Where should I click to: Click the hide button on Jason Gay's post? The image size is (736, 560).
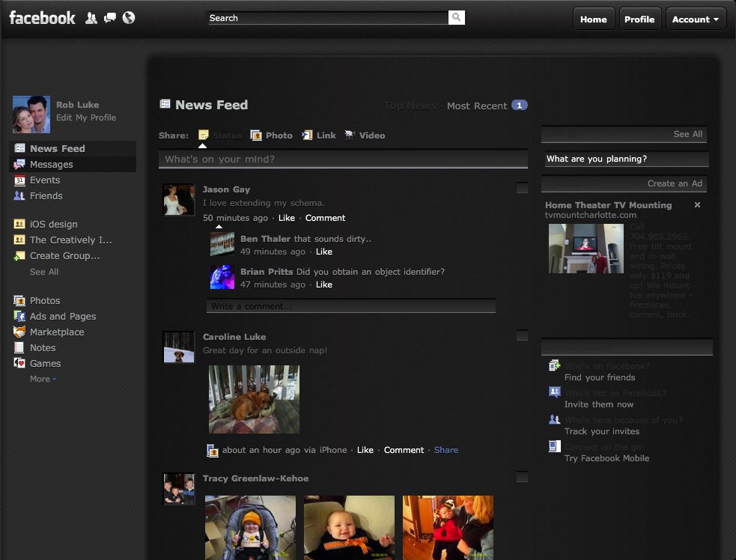[522, 188]
